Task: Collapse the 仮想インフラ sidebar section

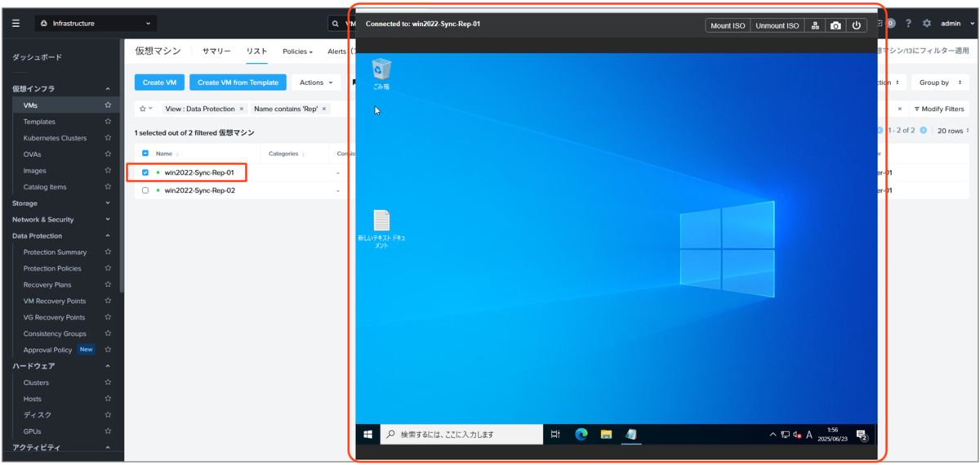Action: tap(108, 88)
